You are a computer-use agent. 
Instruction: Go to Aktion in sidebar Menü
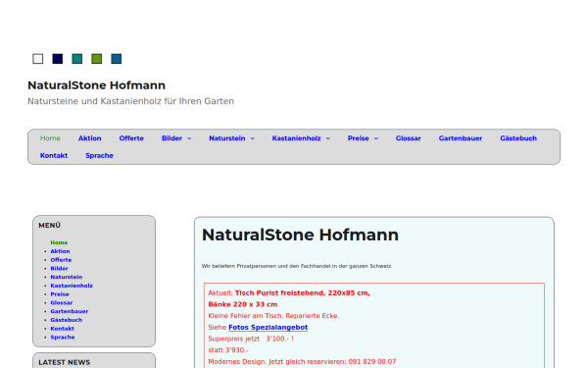[x=60, y=251]
